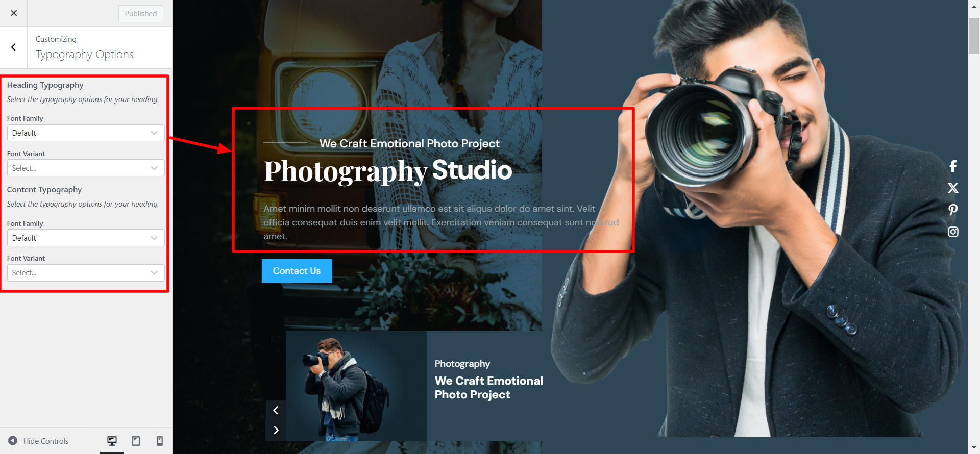Show next slide in the slider
980x454 pixels.
click(x=276, y=430)
